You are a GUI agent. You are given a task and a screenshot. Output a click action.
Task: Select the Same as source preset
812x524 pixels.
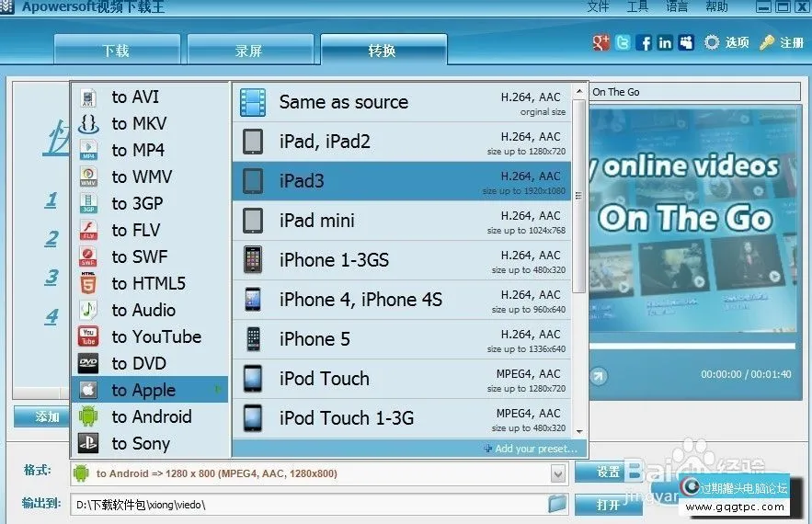tap(401, 102)
